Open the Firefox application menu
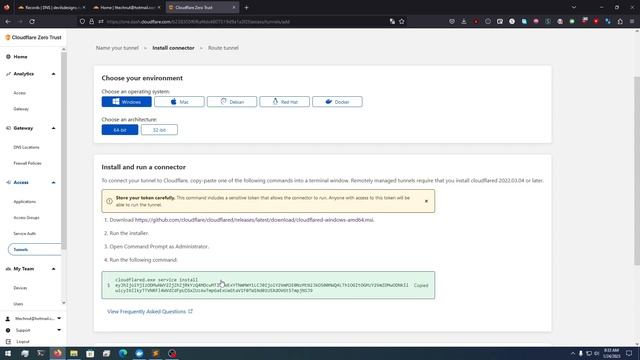640x360 pixels. pos(632,22)
